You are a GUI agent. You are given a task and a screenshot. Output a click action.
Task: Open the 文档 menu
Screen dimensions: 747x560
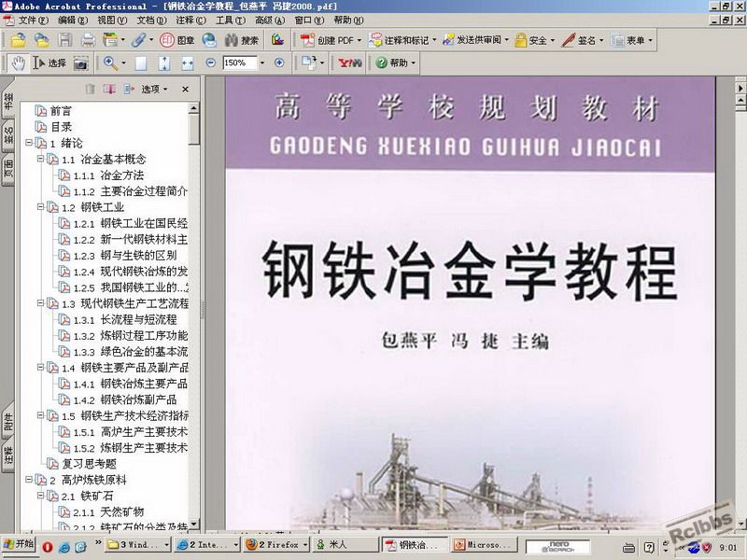click(151, 20)
